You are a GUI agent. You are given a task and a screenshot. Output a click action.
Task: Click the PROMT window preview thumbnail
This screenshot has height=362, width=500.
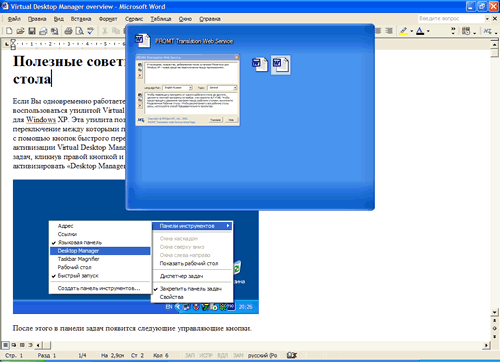[187, 90]
